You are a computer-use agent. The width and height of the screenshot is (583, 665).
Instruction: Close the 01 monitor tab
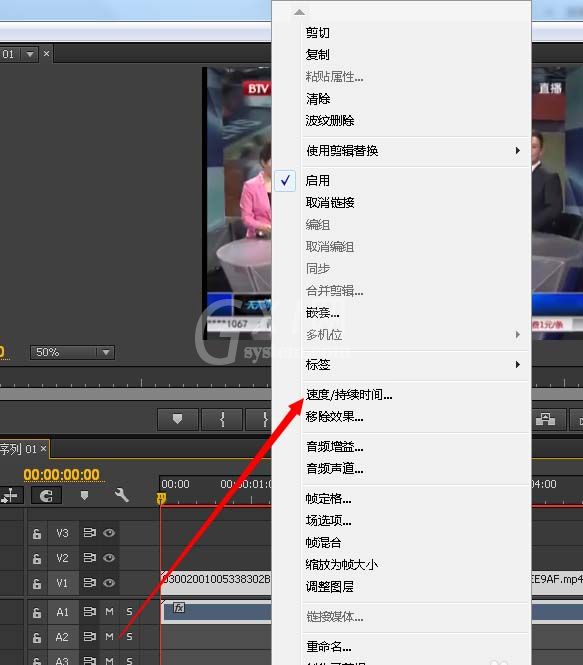[46, 54]
